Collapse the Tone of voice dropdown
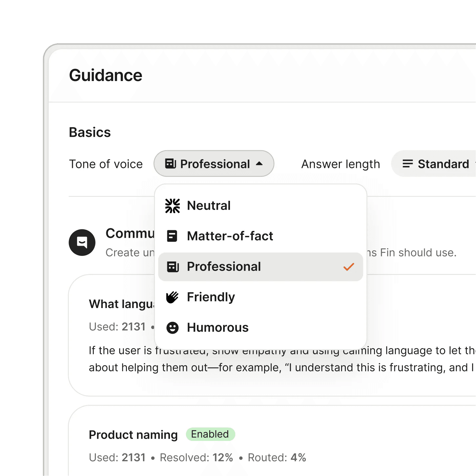Image resolution: width=476 pixels, height=476 pixels. pos(214,164)
